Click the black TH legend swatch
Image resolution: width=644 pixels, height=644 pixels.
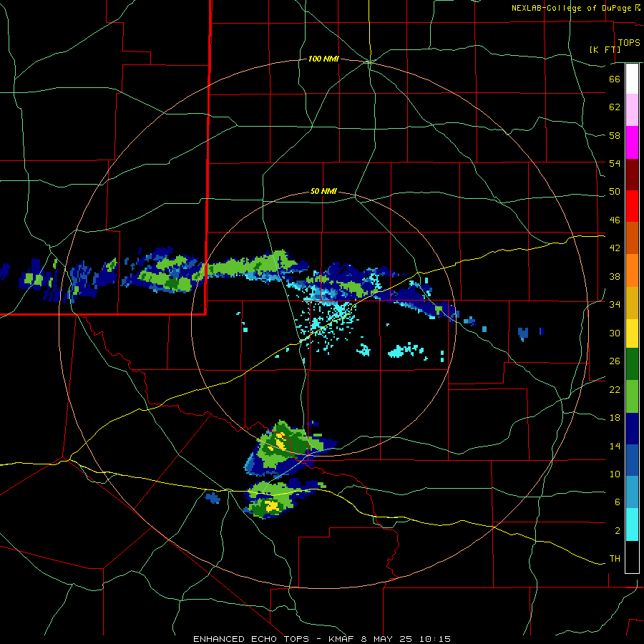[632, 557]
